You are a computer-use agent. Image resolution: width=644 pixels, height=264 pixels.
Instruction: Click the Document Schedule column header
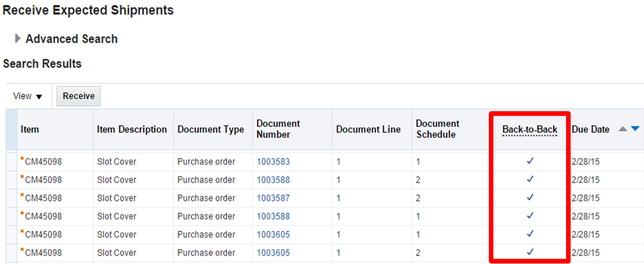pos(438,129)
